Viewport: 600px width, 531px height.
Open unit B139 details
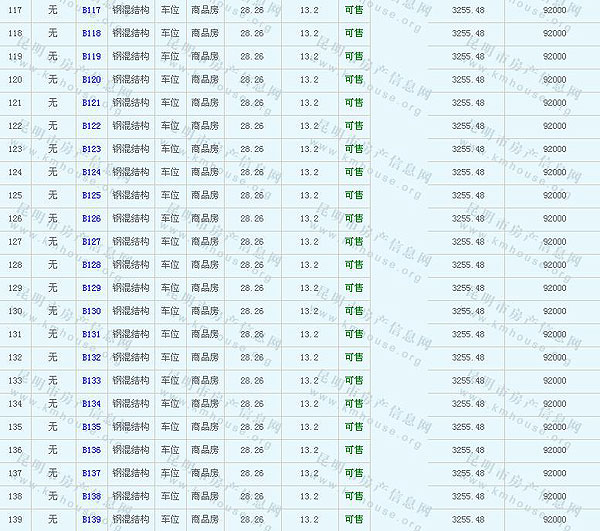(91, 520)
